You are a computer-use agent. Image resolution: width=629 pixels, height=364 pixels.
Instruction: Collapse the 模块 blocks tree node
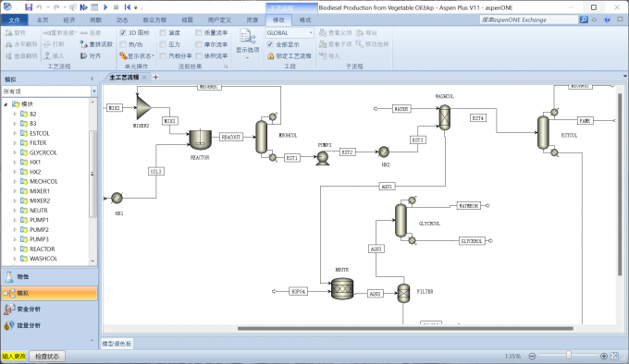coord(6,104)
